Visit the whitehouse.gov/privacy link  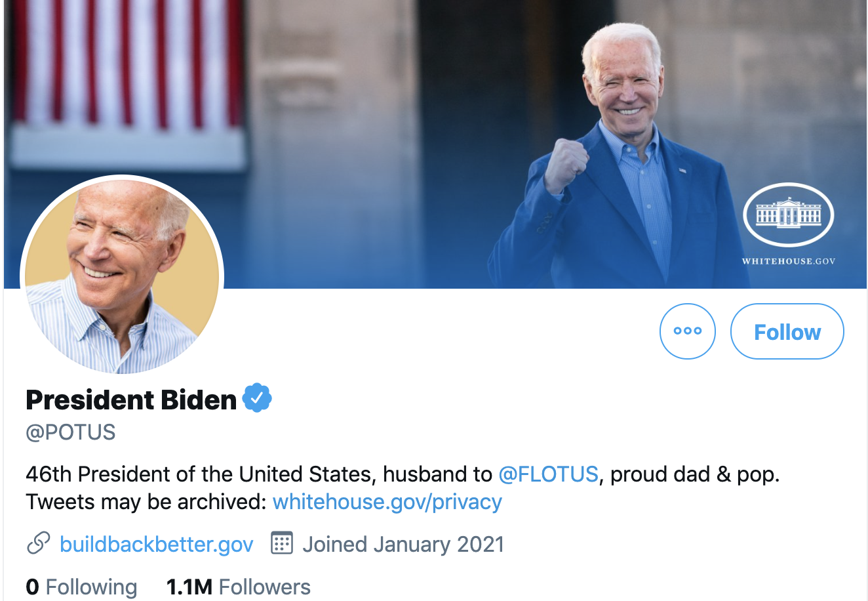387,502
